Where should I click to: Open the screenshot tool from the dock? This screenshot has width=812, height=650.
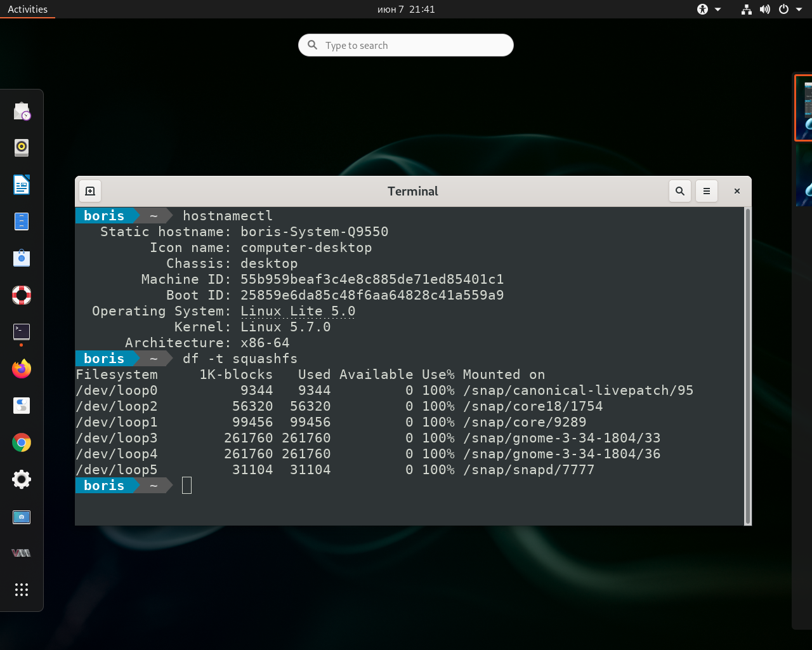click(21, 517)
